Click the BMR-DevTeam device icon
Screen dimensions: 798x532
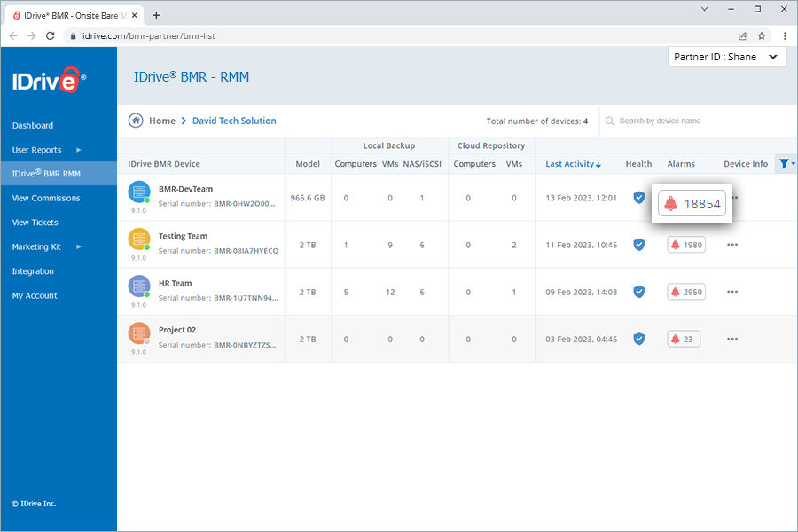139,192
